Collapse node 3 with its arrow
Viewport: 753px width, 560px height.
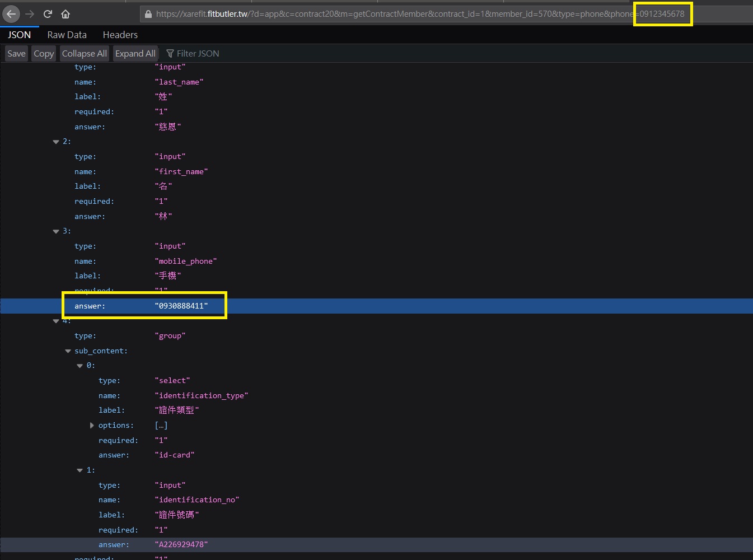click(x=56, y=231)
